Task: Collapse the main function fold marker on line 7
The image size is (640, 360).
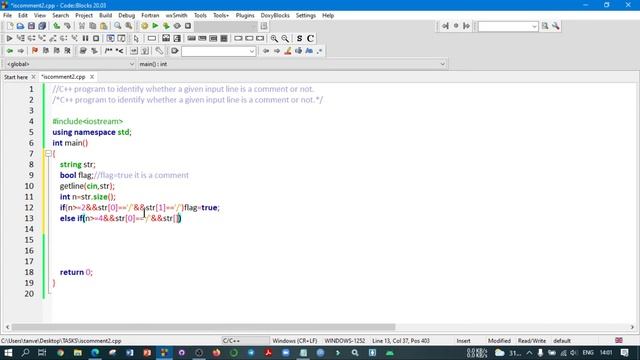Action: coord(48,153)
